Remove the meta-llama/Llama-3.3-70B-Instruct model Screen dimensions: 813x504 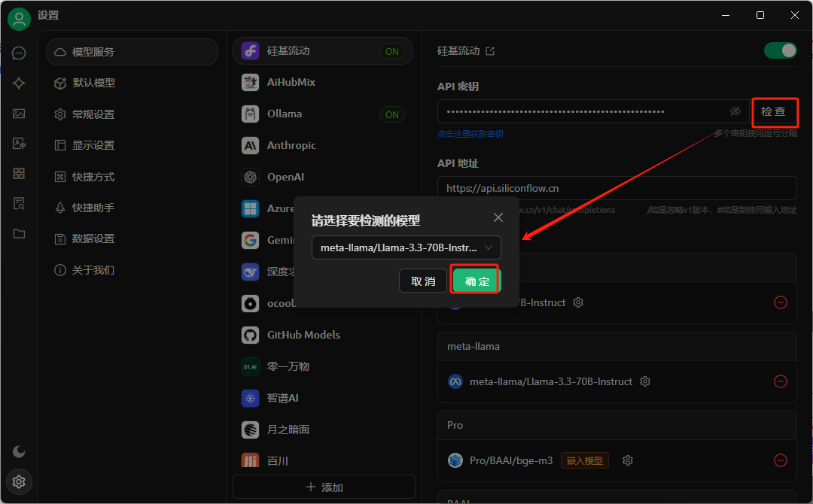[x=781, y=381]
